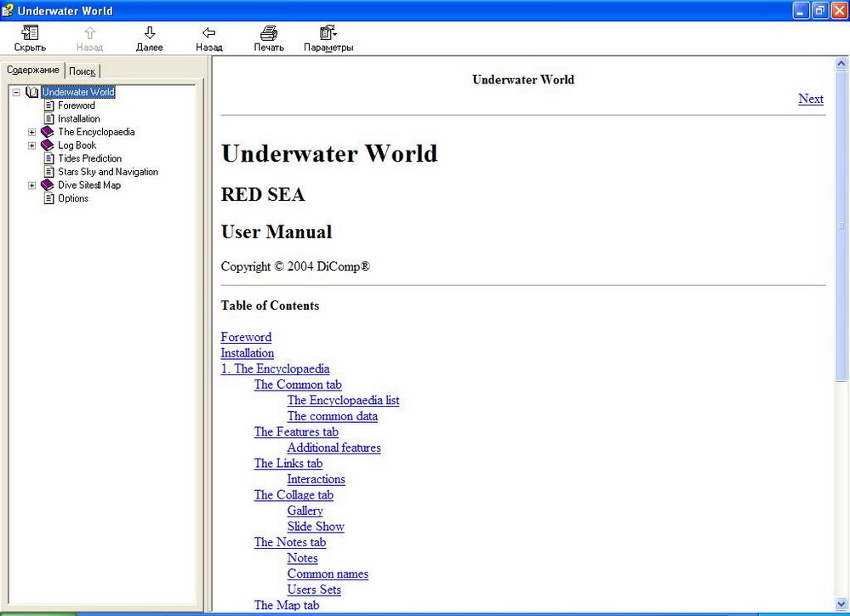Open The Map tab link

286,605
